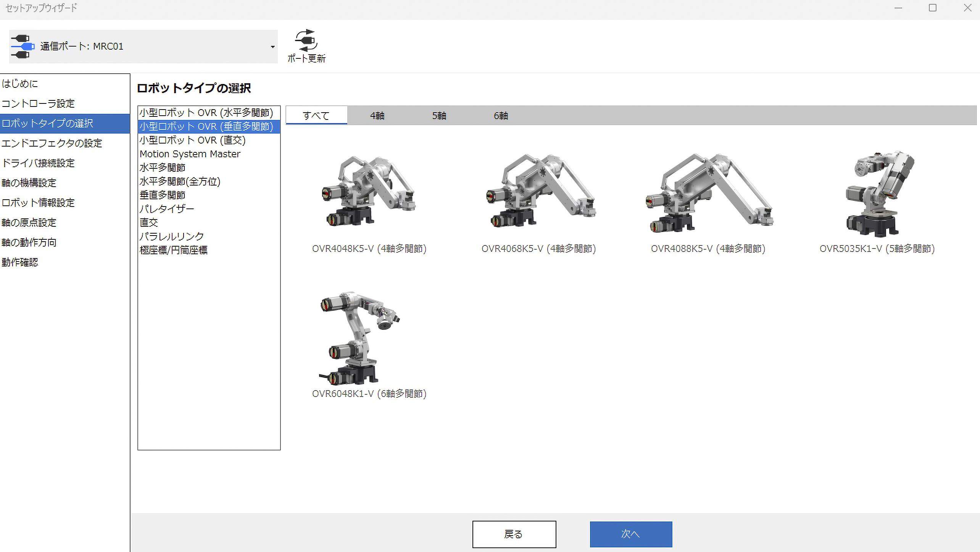Image resolution: width=980 pixels, height=552 pixels.
Task: Click the OVR5035K1-V (5軸多関節) label
Action: pos(877,249)
